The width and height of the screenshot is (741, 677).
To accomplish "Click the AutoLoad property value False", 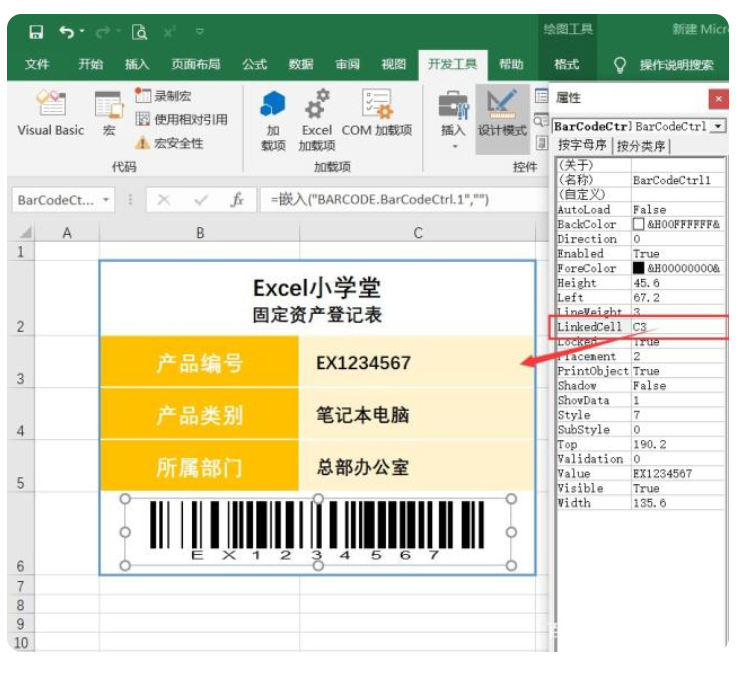I will point(678,209).
